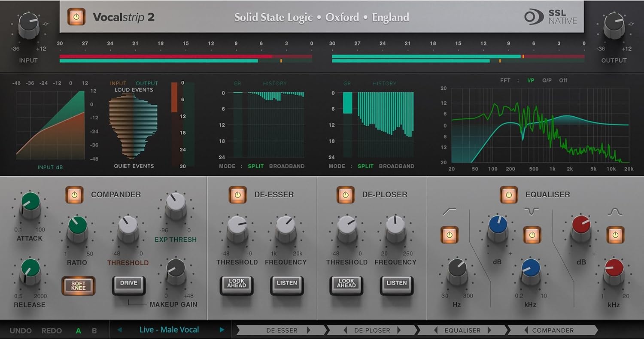Toggle the notch EQ band power button
The width and height of the screenshot is (644, 340).
(x=532, y=235)
